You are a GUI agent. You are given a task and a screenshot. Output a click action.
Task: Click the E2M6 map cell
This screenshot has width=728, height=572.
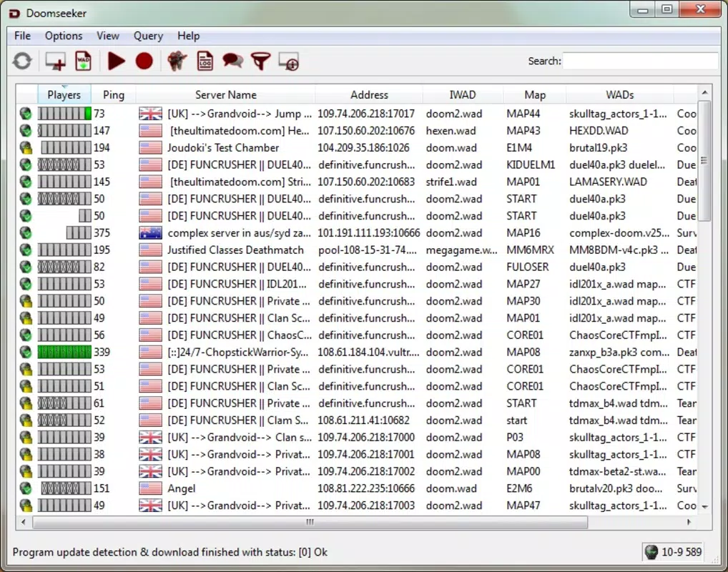(x=519, y=488)
